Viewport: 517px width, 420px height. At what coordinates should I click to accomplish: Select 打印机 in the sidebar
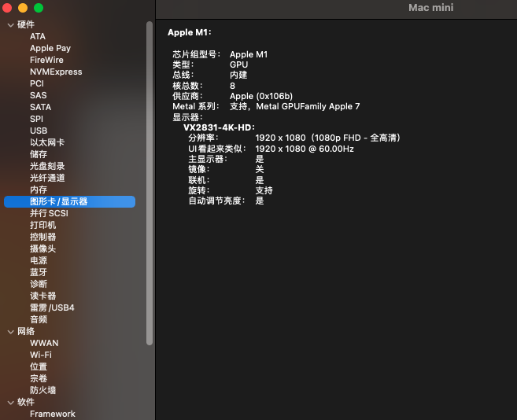42,225
